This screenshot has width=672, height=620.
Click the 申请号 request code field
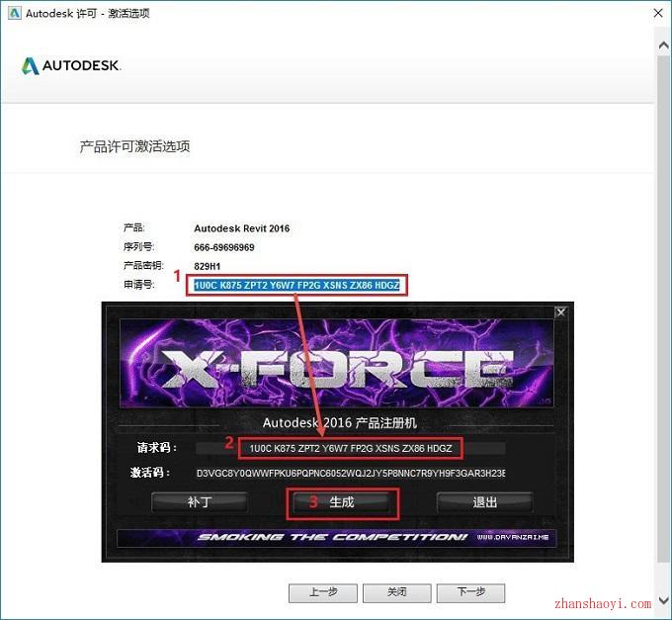(x=296, y=285)
